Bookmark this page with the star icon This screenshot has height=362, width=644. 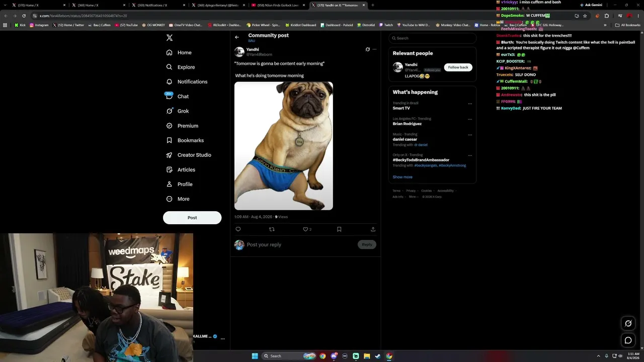[x=585, y=16]
